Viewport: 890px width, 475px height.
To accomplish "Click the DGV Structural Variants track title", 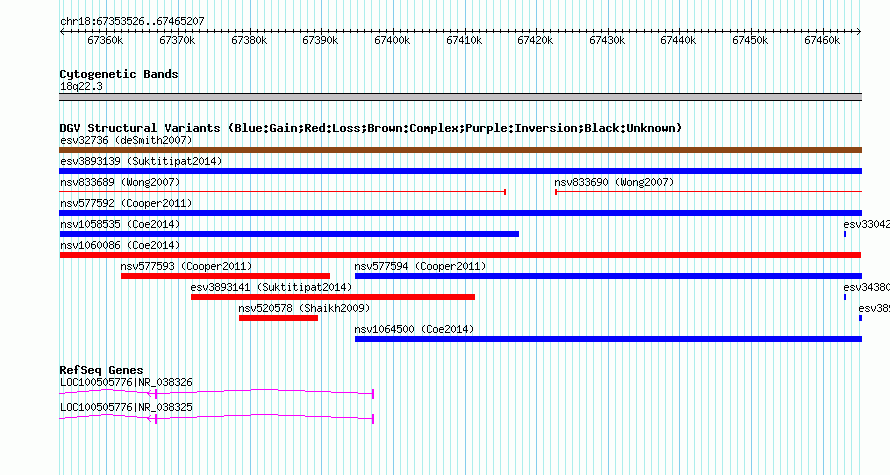I will pos(371,128).
